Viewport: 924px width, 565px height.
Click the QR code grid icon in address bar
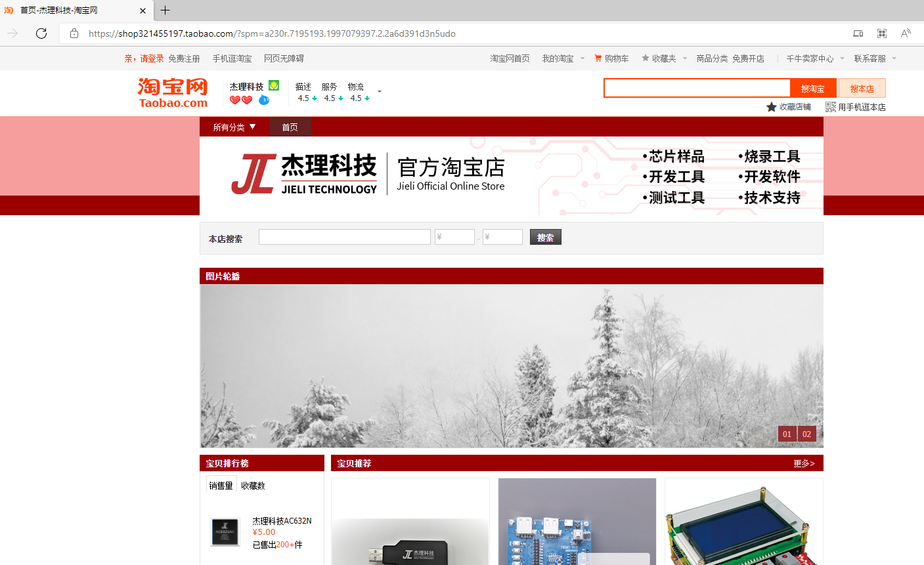(x=882, y=33)
